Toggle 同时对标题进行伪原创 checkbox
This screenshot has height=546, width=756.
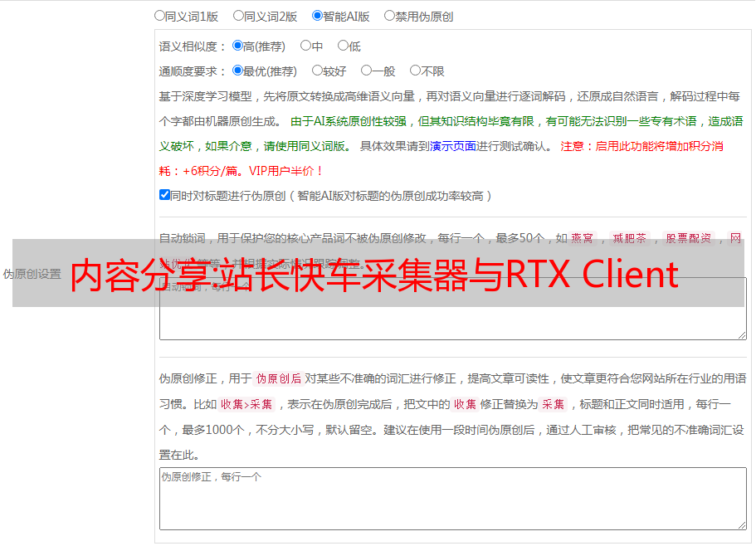pos(164,195)
